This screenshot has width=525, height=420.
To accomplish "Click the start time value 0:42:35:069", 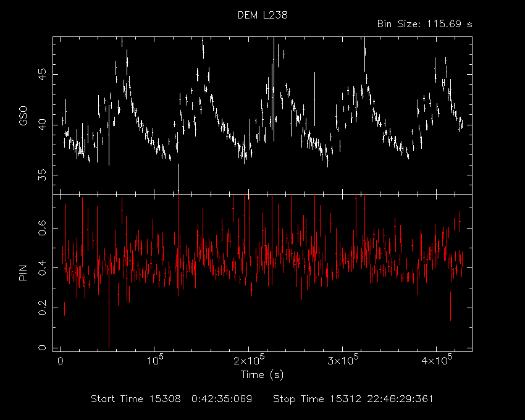I will point(222,399).
